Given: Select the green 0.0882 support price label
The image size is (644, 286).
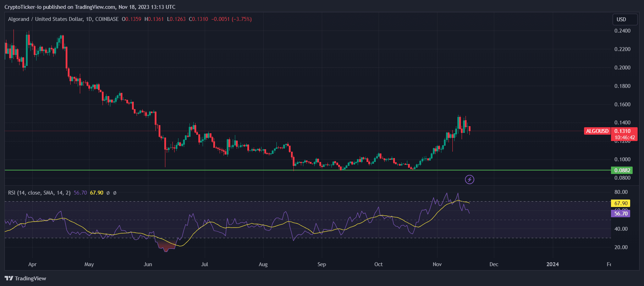Looking at the screenshot, I should point(622,170).
